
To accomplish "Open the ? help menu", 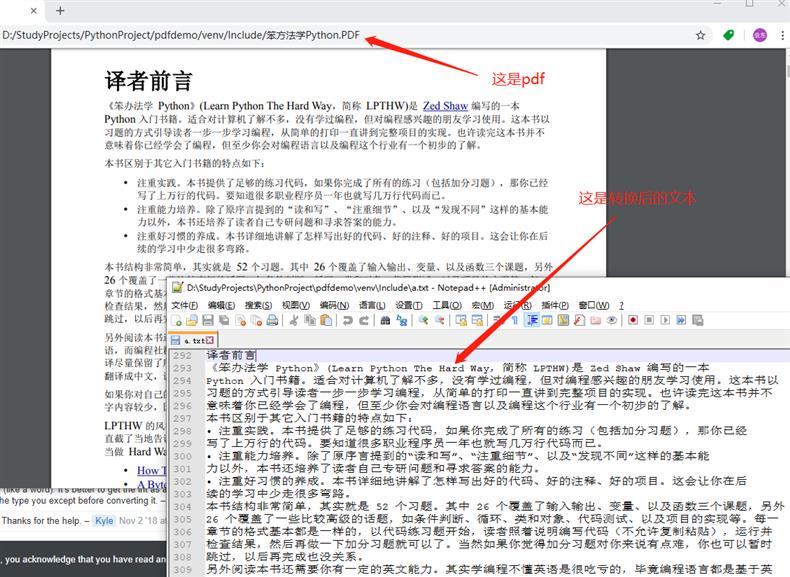I will click(621, 305).
